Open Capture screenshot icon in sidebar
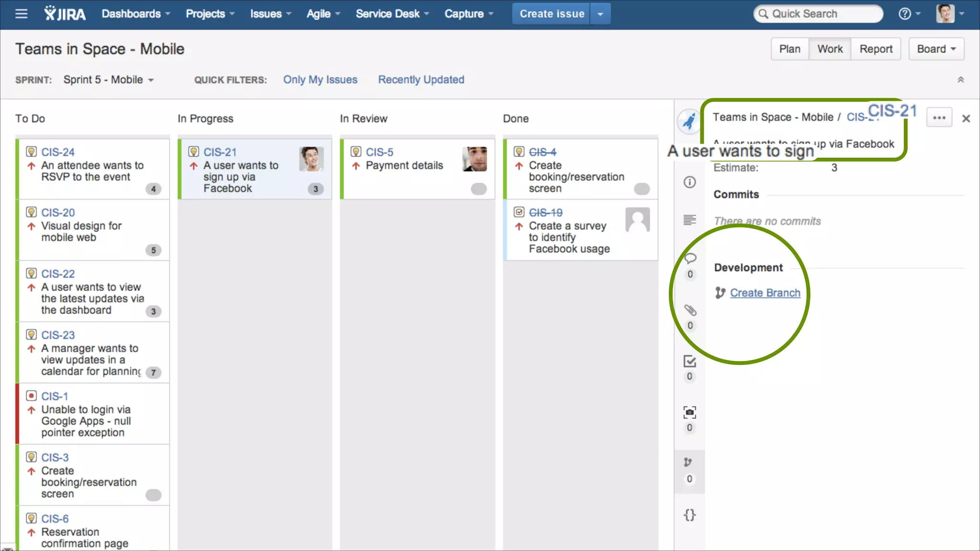 (x=690, y=412)
